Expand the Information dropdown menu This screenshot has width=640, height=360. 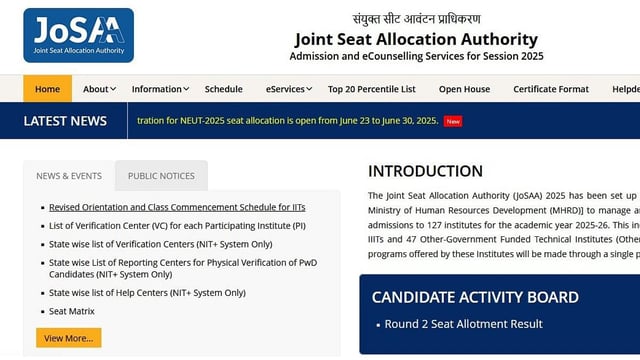point(160,89)
